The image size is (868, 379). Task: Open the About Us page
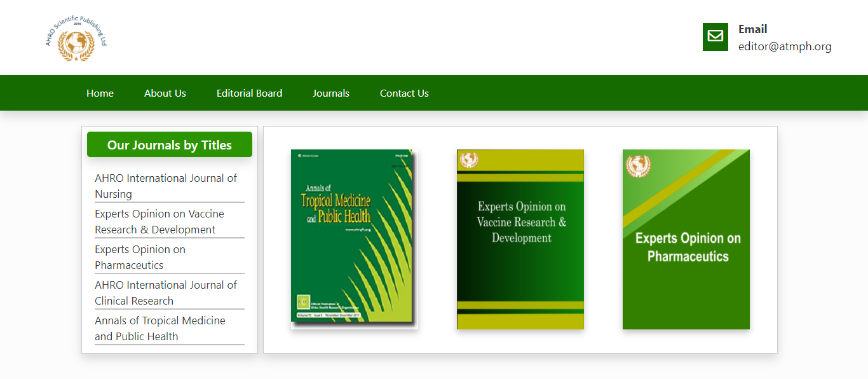165,93
